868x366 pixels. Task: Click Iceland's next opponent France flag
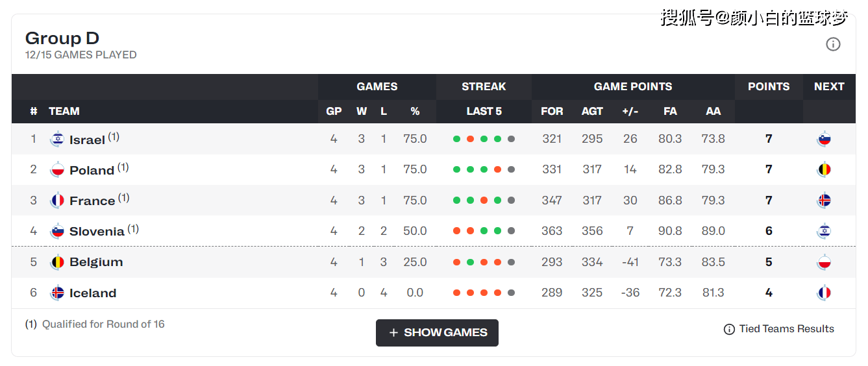824,293
